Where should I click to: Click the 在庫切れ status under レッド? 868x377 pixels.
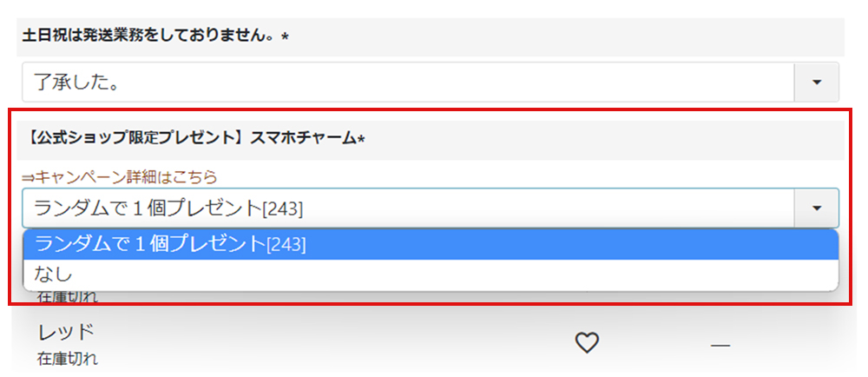[68, 358]
